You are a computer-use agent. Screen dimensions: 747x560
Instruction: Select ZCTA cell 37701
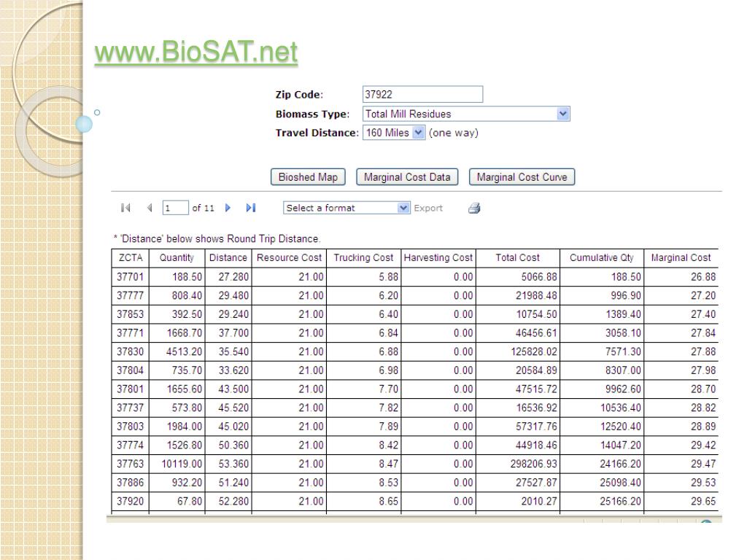click(130, 276)
